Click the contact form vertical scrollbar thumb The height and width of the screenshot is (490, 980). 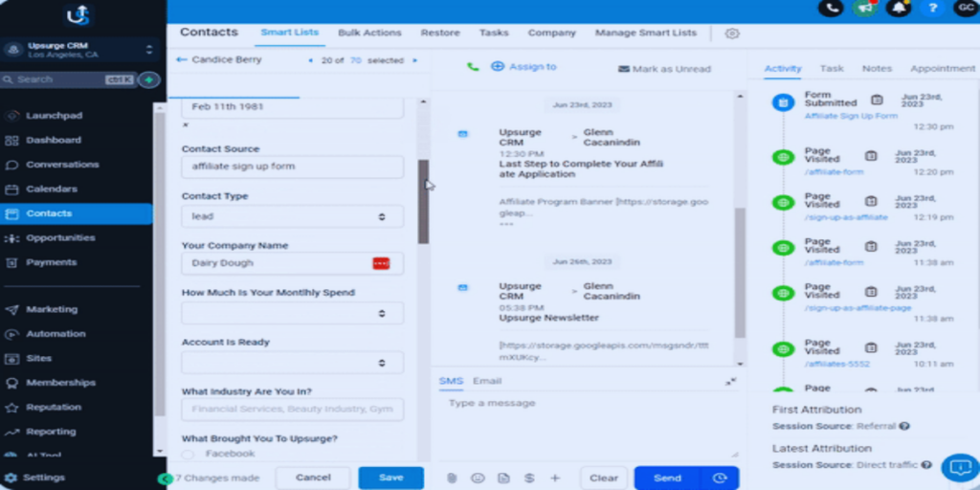click(x=424, y=201)
